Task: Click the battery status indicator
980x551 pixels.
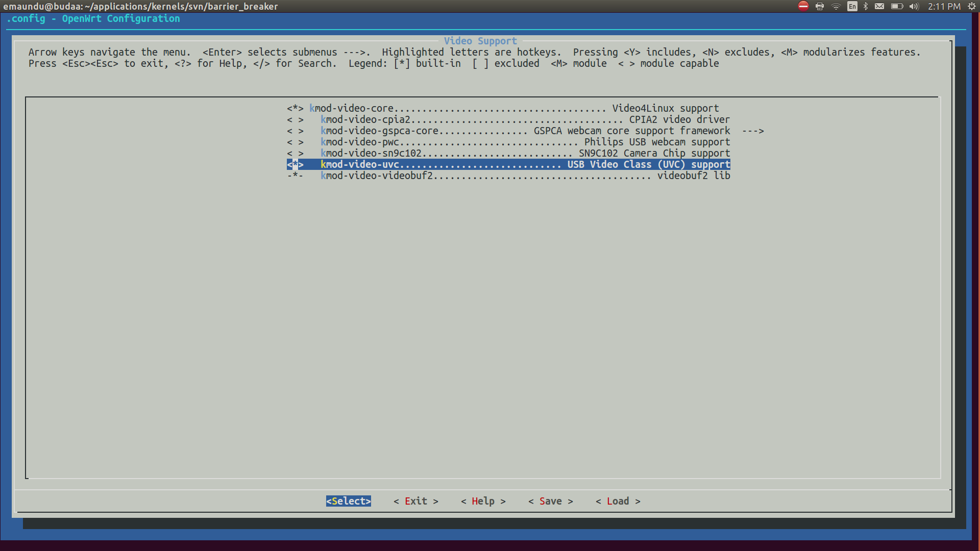Action: [x=897, y=6]
